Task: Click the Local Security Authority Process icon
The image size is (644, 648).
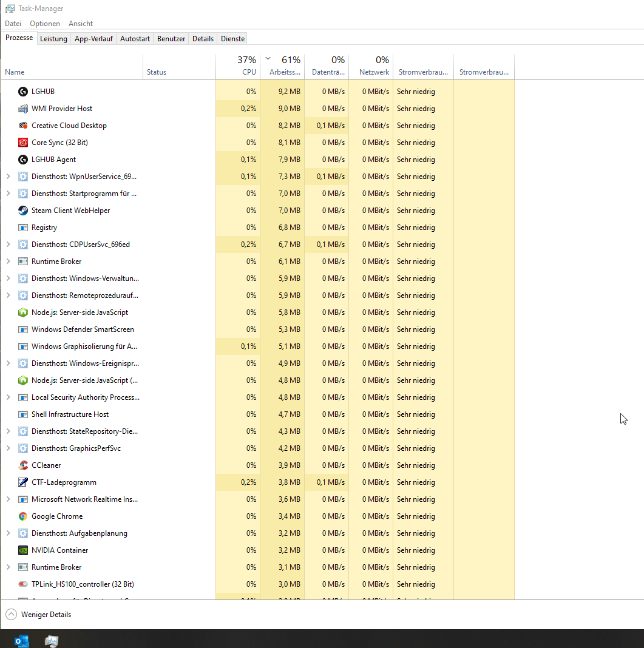Action: coord(23,397)
